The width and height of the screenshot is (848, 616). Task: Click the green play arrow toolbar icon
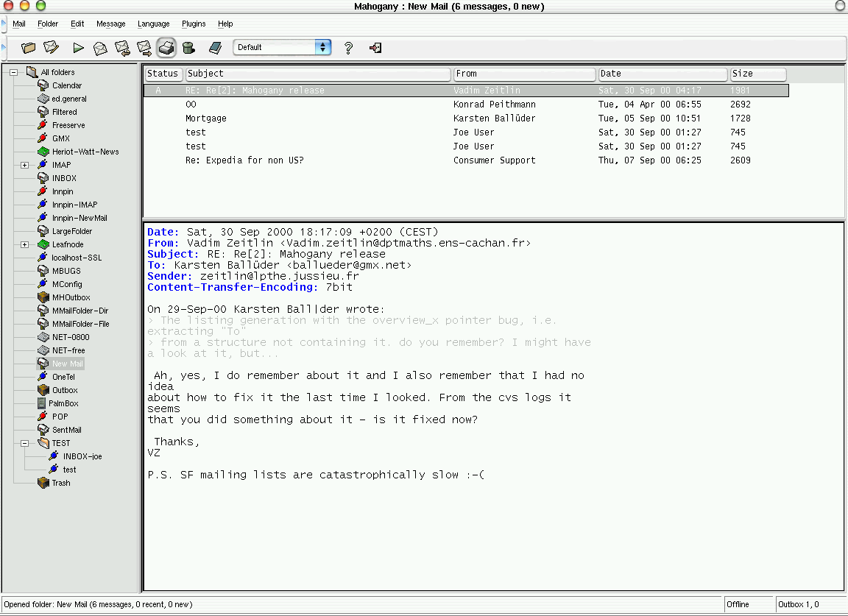[x=79, y=48]
